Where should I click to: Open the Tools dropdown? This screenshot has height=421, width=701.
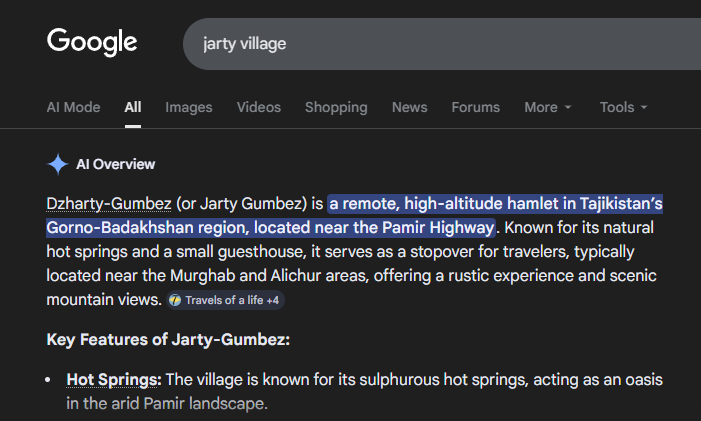coord(623,107)
